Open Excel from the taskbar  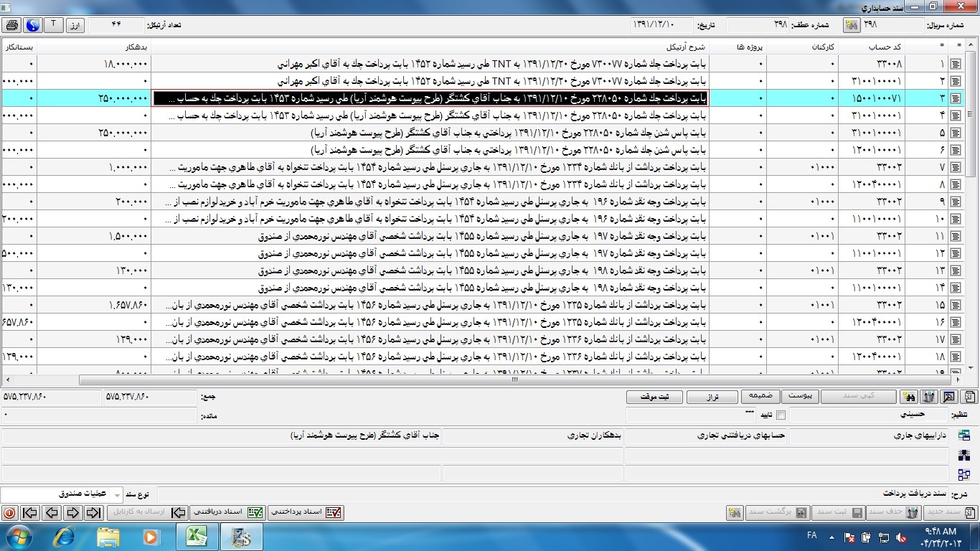coord(197,536)
